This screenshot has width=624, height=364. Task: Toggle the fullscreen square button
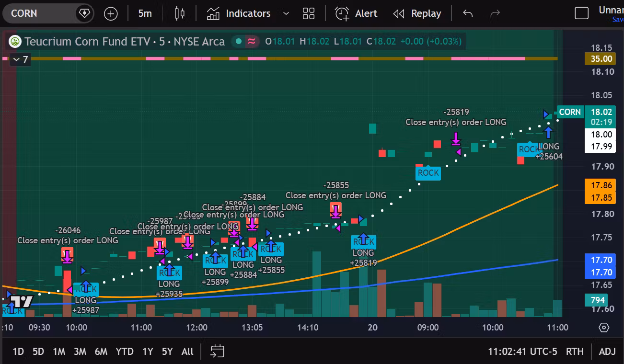[x=581, y=13]
